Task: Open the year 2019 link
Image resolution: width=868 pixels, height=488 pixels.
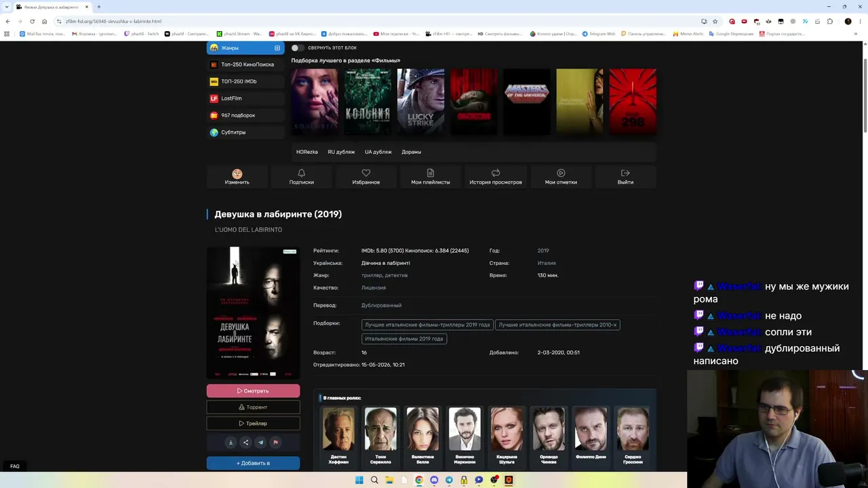Action: pos(543,251)
